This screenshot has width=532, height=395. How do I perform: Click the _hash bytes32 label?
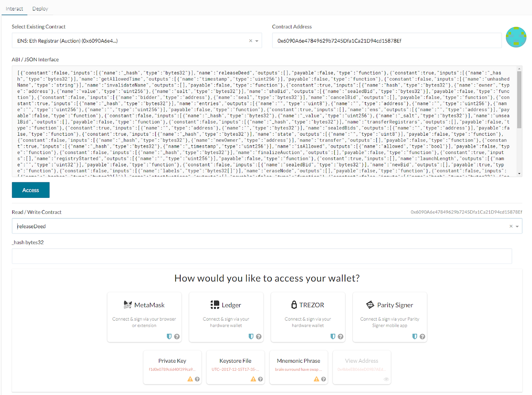point(28,242)
